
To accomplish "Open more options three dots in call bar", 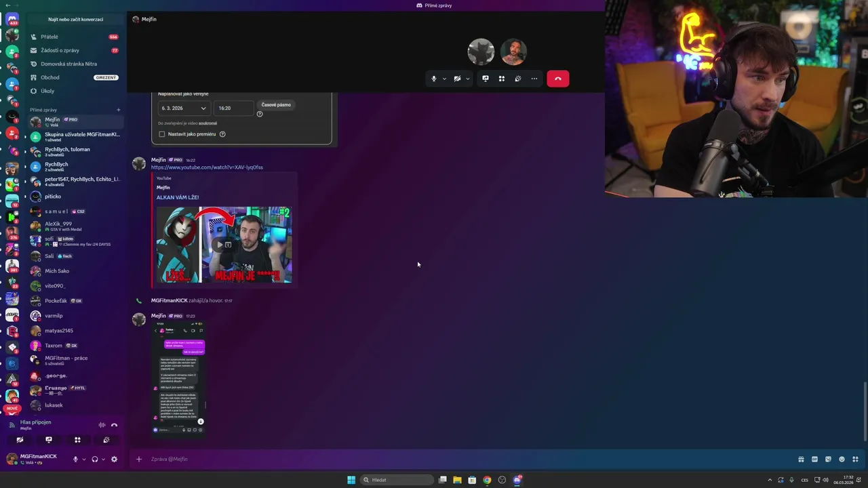I will click(x=534, y=79).
